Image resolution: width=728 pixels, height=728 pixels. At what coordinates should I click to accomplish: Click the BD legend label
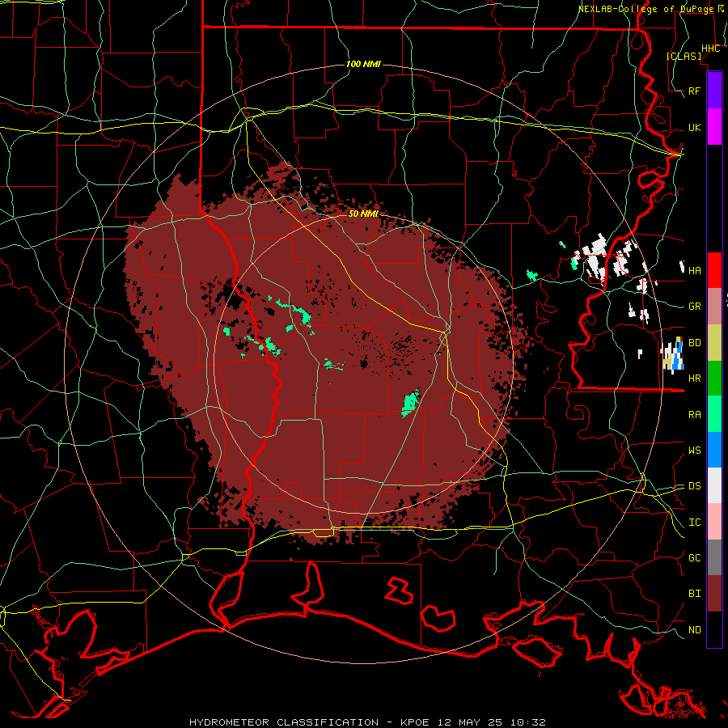pyautogui.click(x=694, y=343)
